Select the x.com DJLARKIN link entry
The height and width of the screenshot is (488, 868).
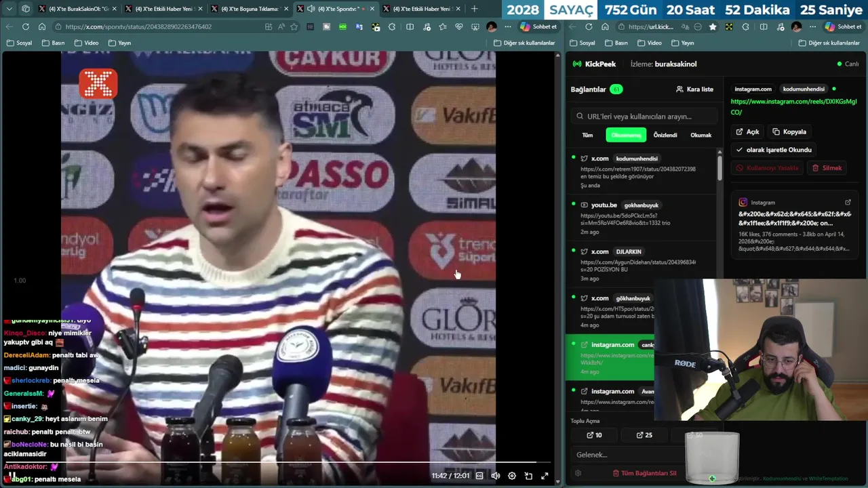641,265
